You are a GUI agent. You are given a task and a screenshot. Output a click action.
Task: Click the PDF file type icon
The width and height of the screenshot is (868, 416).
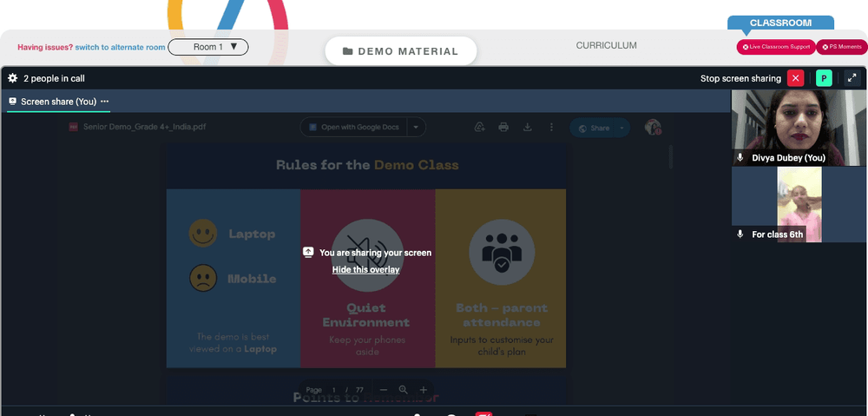click(73, 127)
